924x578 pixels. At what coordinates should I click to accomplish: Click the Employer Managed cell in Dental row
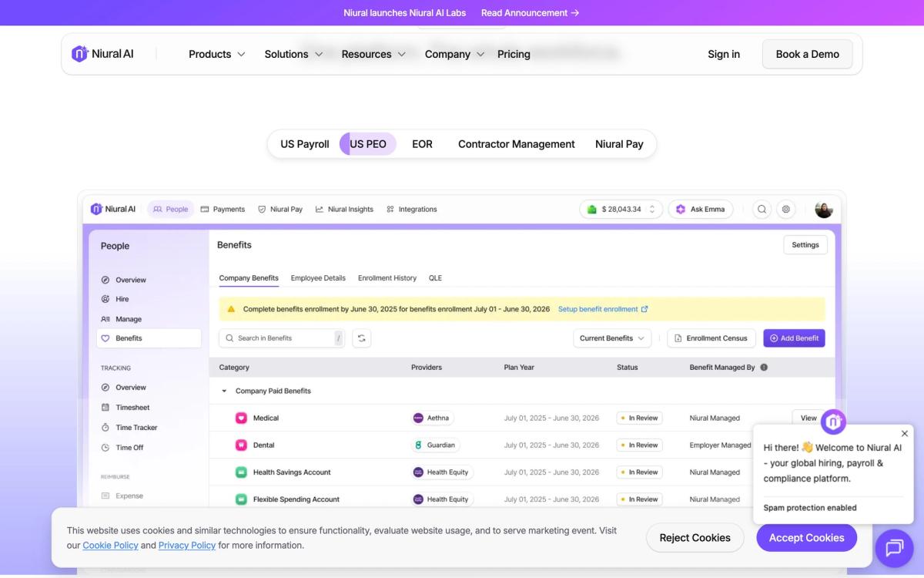[x=720, y=445]
